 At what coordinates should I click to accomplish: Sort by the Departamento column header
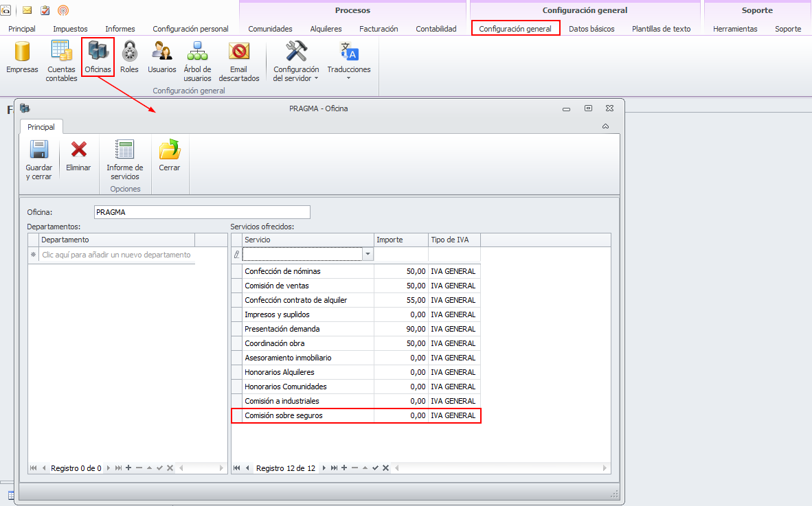pyautogui.click(x=117, y=240)
